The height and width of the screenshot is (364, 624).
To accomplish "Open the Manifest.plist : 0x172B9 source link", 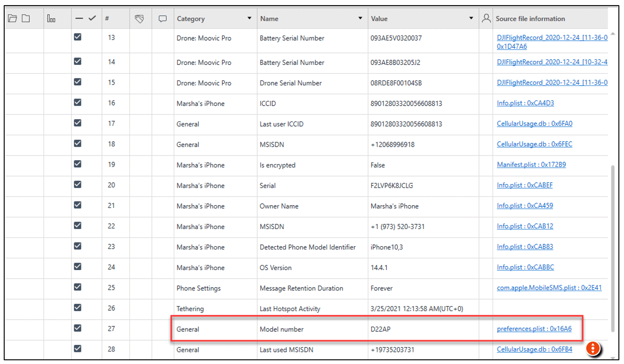I will click(531, 164).
